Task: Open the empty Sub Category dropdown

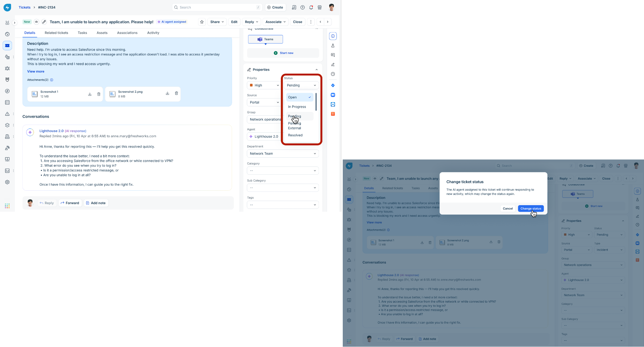Action: (x=283, y=188)
